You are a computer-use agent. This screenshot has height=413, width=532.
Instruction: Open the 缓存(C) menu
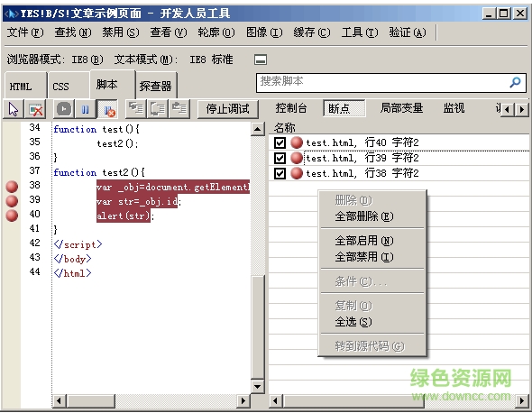point(312,32)
